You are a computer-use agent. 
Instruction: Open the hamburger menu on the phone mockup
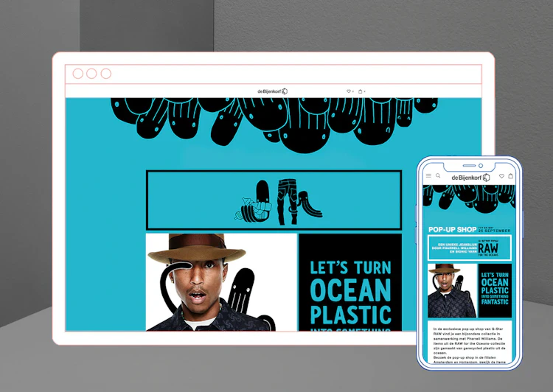[x=428, y=175]
